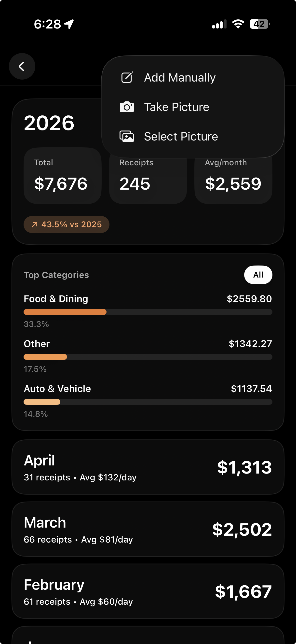Choose Take Picture from the menu

(x=177, y=107)
